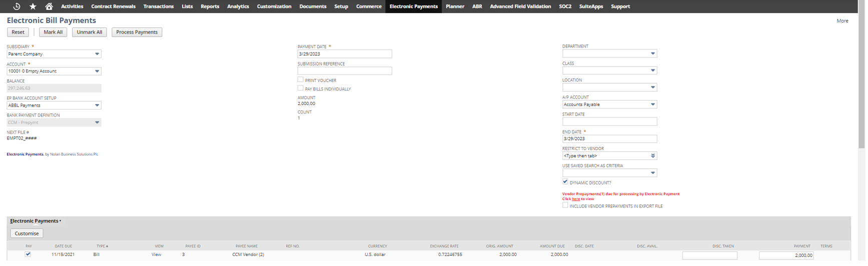Uncheck the Dynamic Discount checkbox
The width and height of the screenshot is (868, 266).
coord(565,182)
